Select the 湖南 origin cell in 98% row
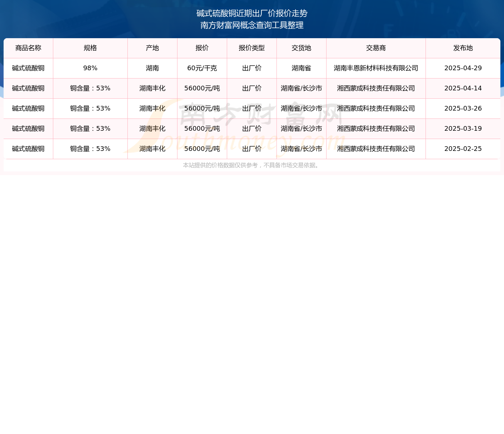Viewport: 504px width, 434px height. pyautogui.click(x=152, y=68)
